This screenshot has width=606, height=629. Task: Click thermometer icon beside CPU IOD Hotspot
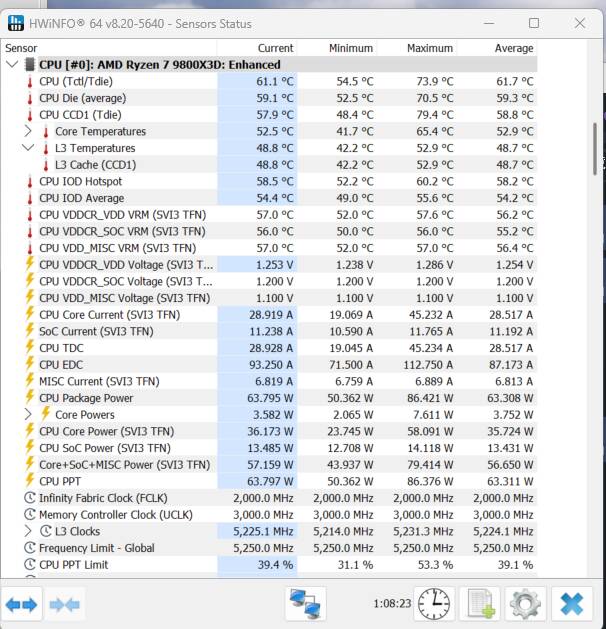(x=30, y=182)
